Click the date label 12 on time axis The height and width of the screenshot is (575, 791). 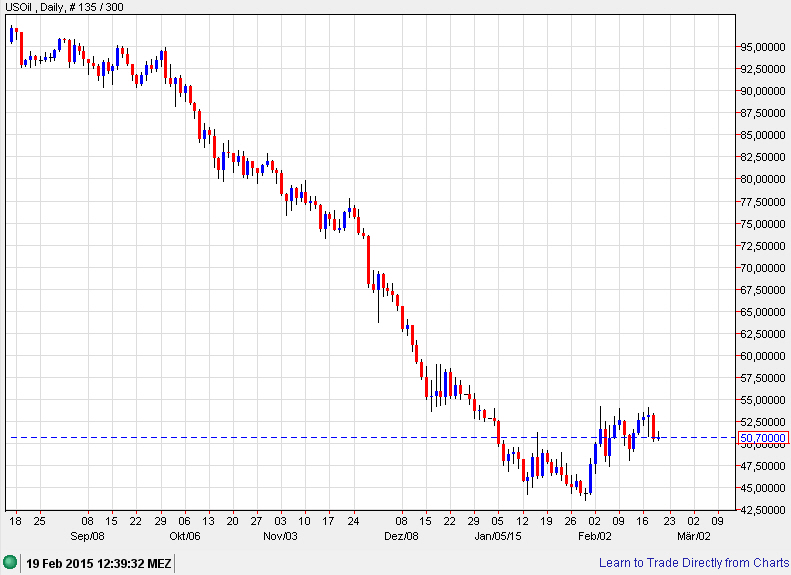(523, 521)
